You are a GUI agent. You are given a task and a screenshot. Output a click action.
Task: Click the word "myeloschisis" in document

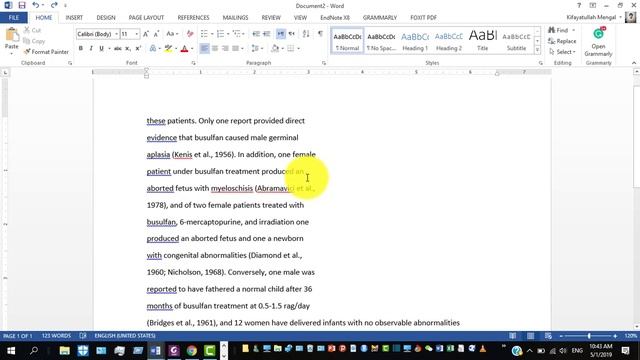(x=232, y=188)
